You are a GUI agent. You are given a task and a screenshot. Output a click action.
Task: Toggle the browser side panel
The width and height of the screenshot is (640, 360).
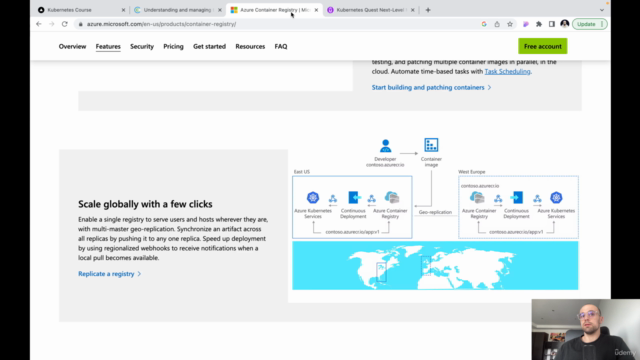552,24
